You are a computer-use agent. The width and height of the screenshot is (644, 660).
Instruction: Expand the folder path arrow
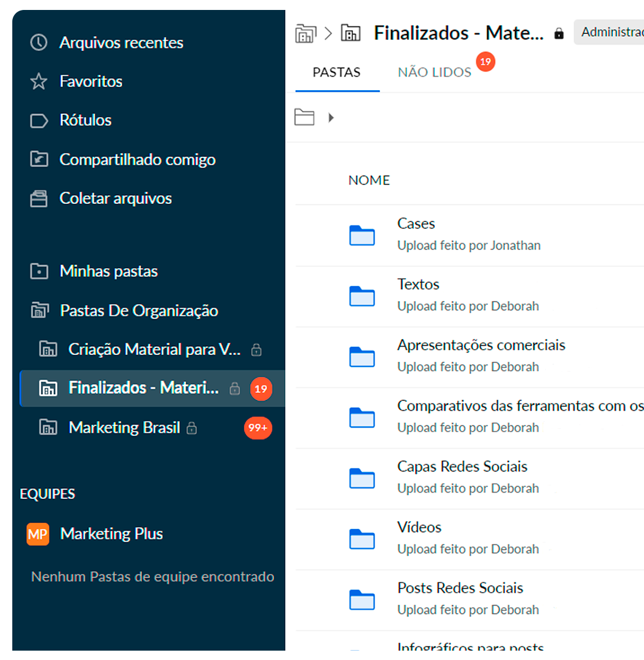[x=331, y=118]
